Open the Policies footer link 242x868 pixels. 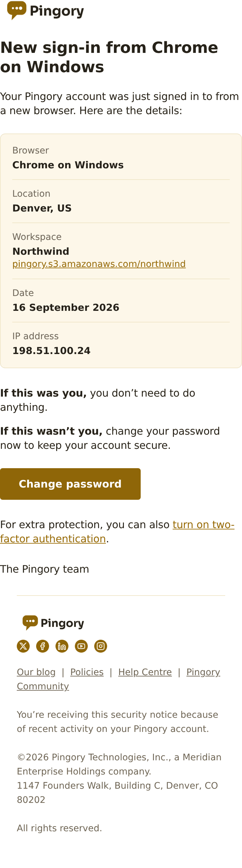click(87, 672)
